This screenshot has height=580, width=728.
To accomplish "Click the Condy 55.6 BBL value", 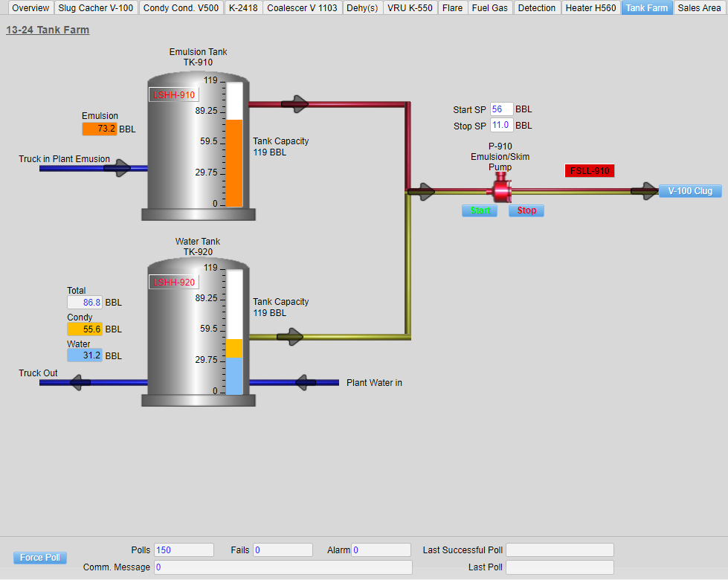I will click(85, 329).
